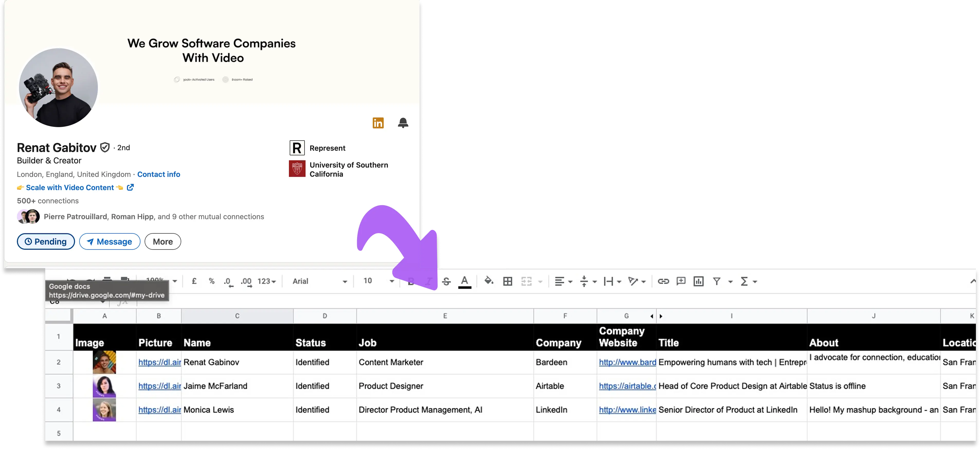
Task: Open the Contact info link
Action: point(159,174)
